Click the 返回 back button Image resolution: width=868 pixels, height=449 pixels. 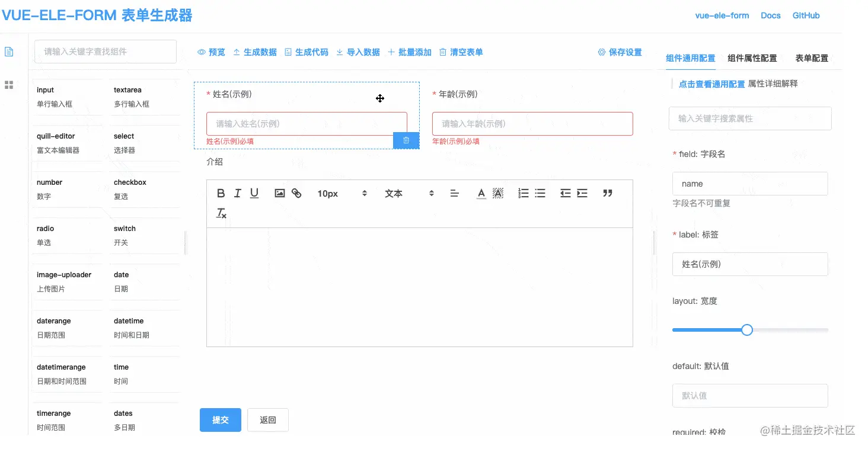click(268, 420)
